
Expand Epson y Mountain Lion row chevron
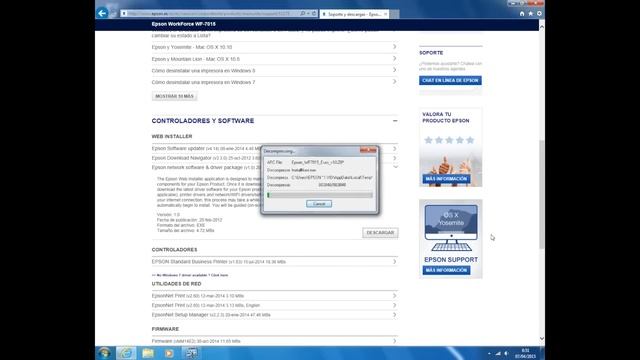394,59
